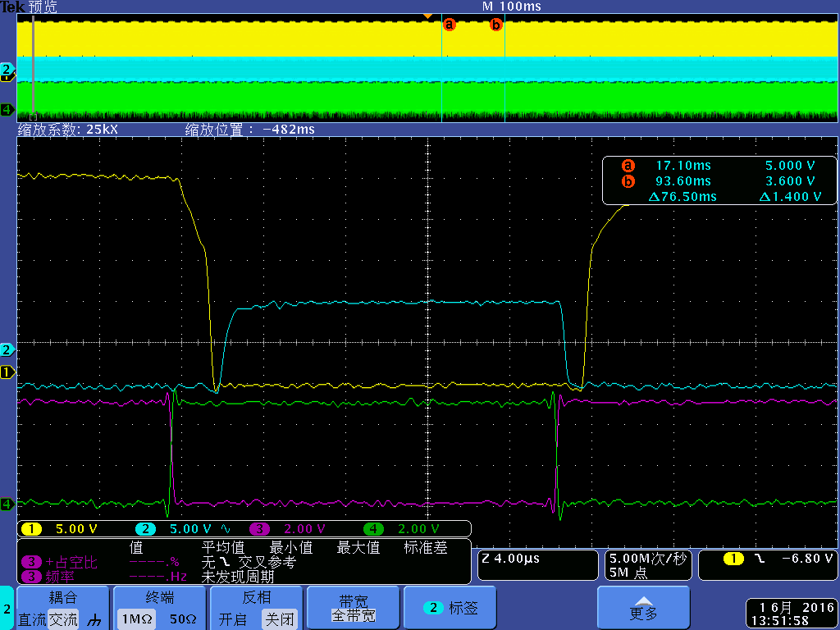
Task: Click the 平均值 mean column header
Action: pos(223,547)
